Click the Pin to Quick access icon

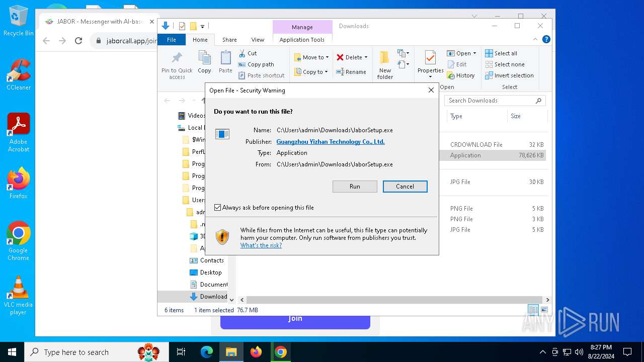pyautogui.click(x=177, y=58)
